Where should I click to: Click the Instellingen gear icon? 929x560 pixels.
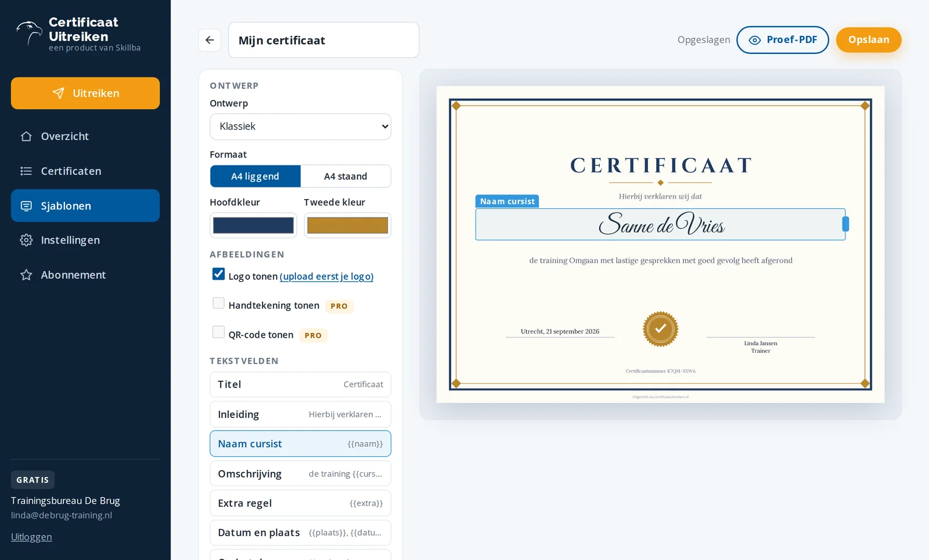[26, 240]
